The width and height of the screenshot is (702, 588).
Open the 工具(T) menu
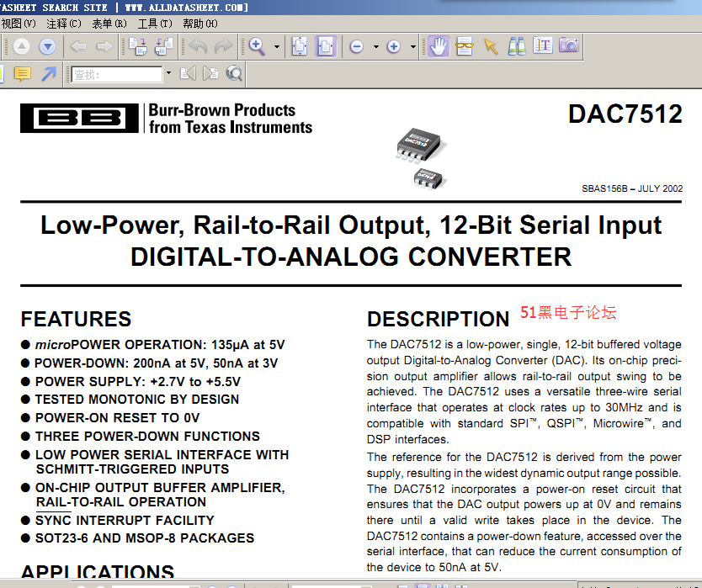[x=155, y=24]
